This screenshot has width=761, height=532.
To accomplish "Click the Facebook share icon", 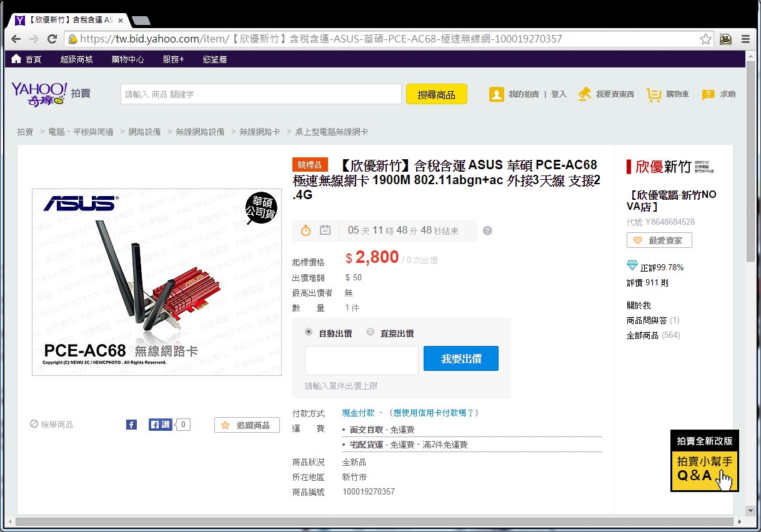I will click(x=131, y=425).
